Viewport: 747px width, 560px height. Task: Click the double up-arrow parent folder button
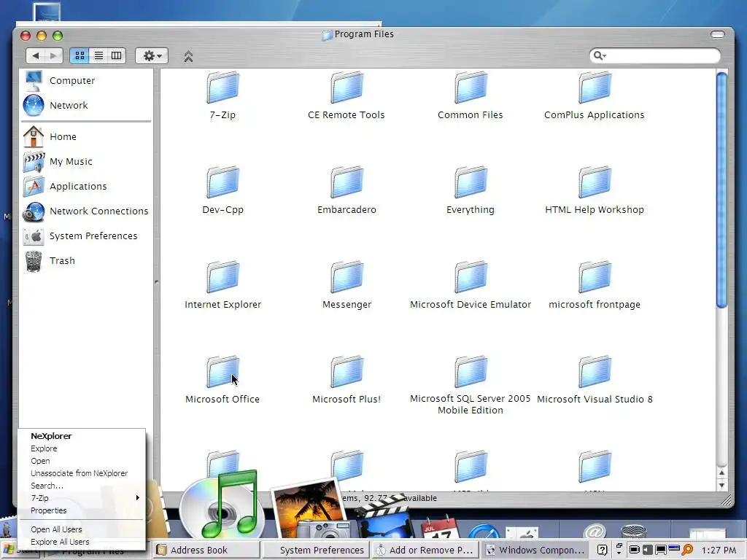[188, 56]
